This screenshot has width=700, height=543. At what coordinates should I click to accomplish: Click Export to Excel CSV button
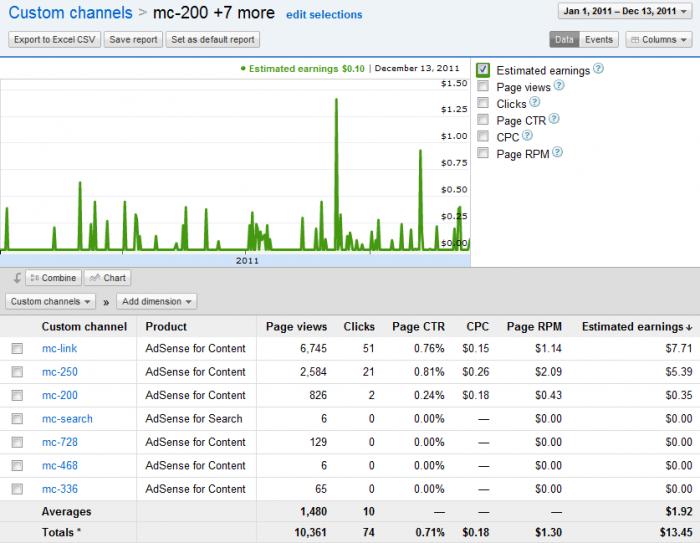click(x=52, y=40)
